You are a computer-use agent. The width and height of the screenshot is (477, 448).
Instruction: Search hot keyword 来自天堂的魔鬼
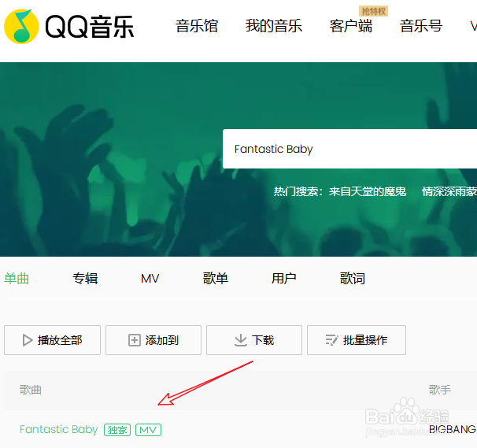[x=367, y=191]
